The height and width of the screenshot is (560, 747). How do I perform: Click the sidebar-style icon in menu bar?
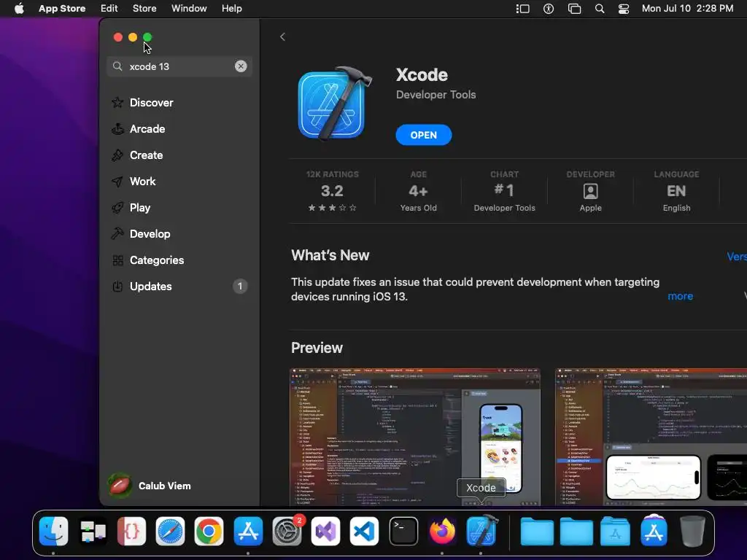tap(522, 9)
